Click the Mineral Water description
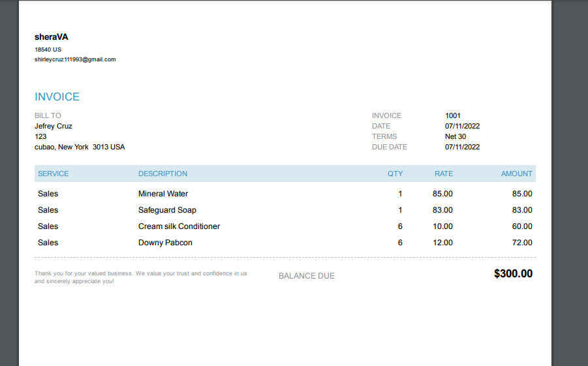The image size is (588, 366). (163, 194)
